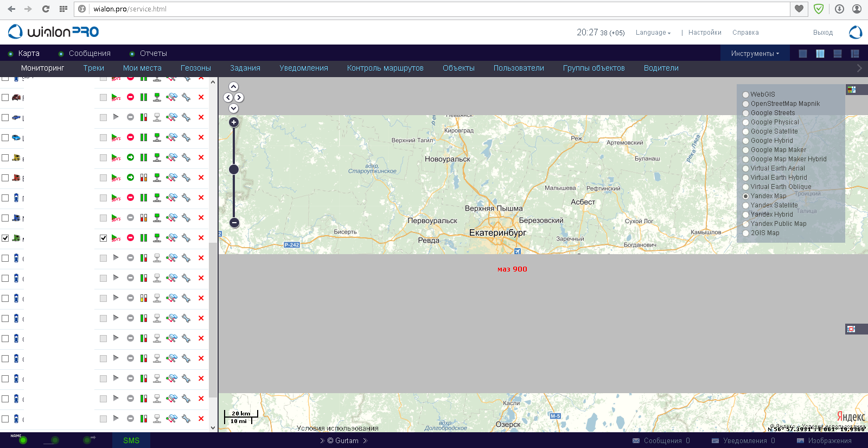Image resolution: width=868 pixels, height=448 pixels.
Task: Switch to the single-panel map layout
Action: [803, 54]
